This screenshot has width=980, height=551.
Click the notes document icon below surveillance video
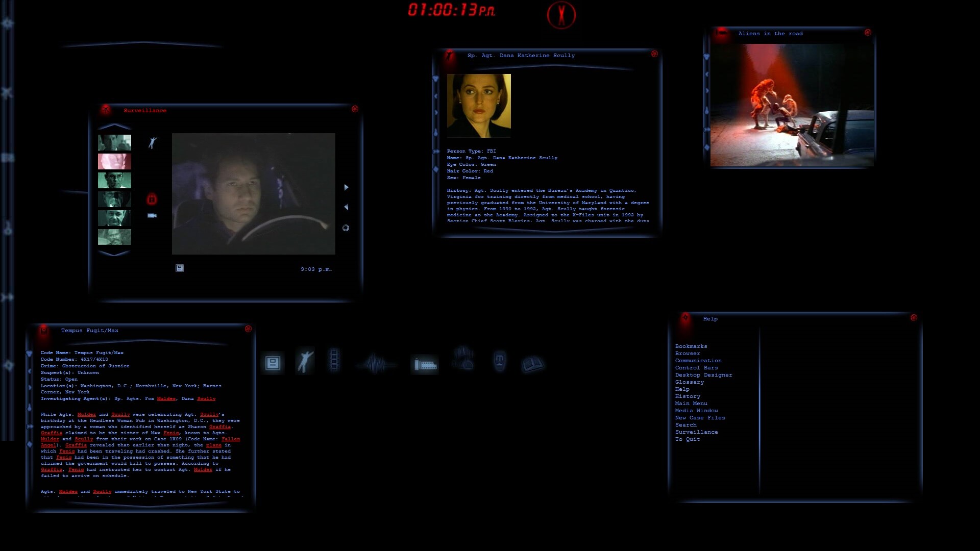(180, 268)
